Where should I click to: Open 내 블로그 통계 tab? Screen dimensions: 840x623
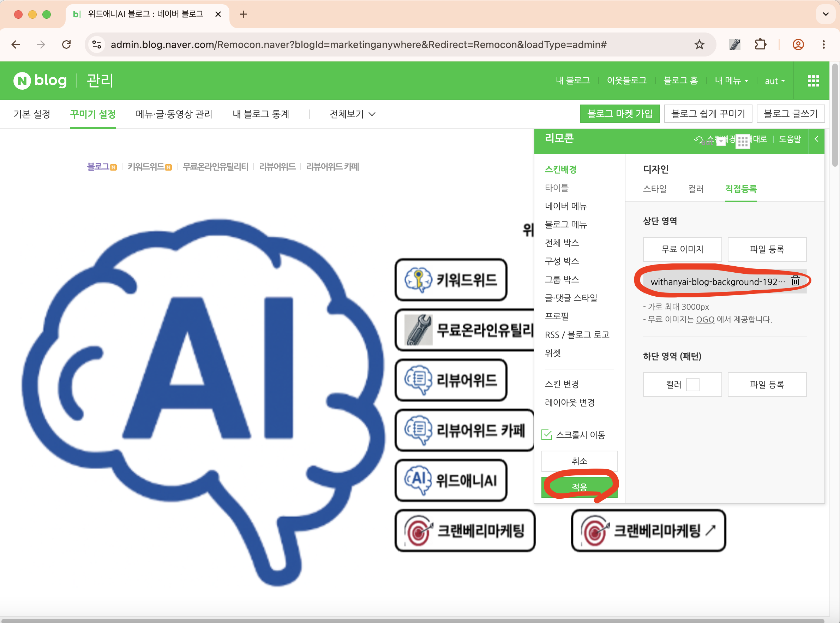point(261,114)
